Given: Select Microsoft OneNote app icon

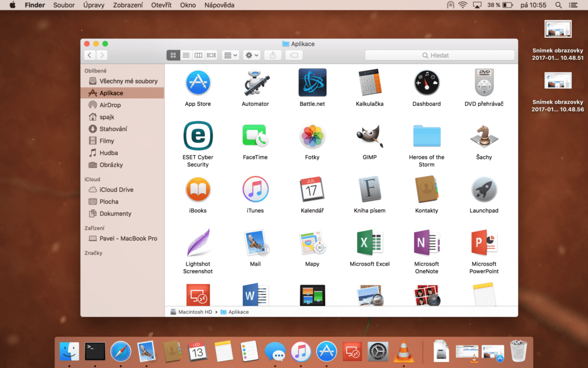Looking at the screenshot, I should (x=427, y=243).
